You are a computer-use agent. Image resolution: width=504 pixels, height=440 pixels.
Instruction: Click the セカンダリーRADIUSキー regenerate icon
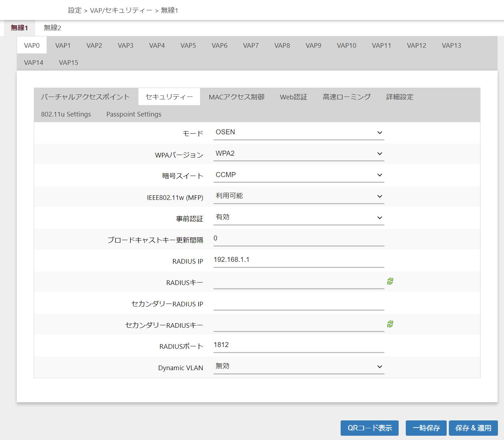pyautogui.click(x=390, y=324)
